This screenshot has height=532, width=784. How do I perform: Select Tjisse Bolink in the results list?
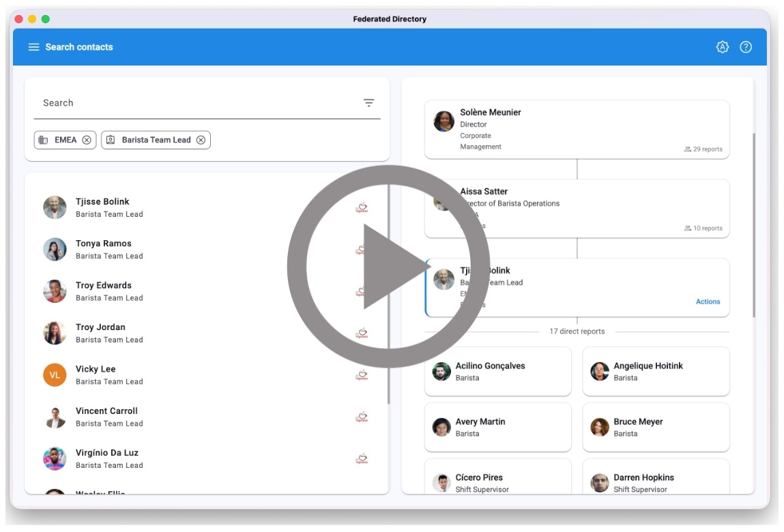coord(207,207)
